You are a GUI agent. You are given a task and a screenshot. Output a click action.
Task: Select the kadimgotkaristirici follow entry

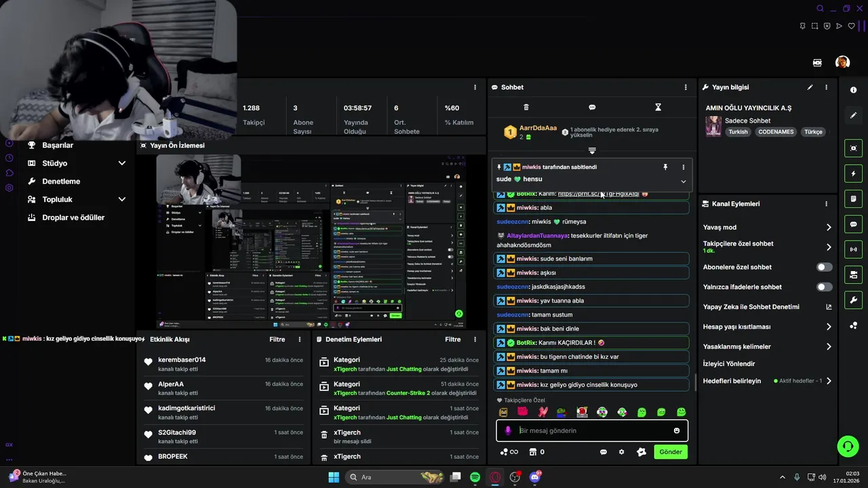(224, 412)
